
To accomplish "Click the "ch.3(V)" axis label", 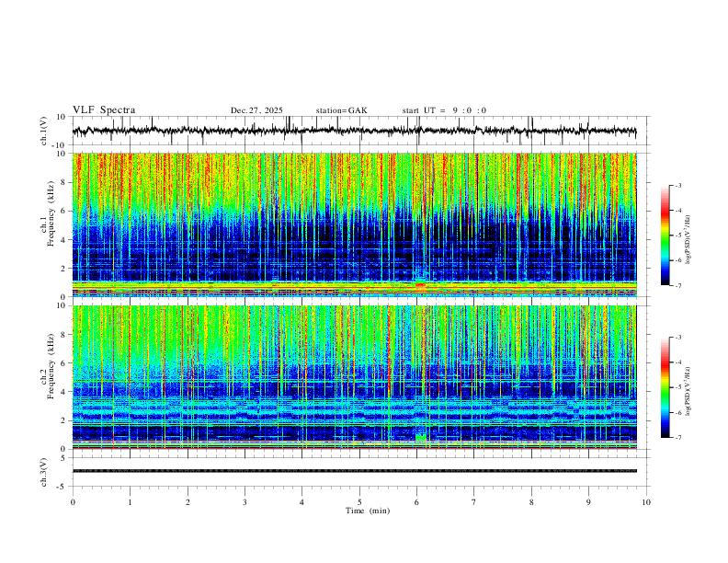I will pos(44,472).
